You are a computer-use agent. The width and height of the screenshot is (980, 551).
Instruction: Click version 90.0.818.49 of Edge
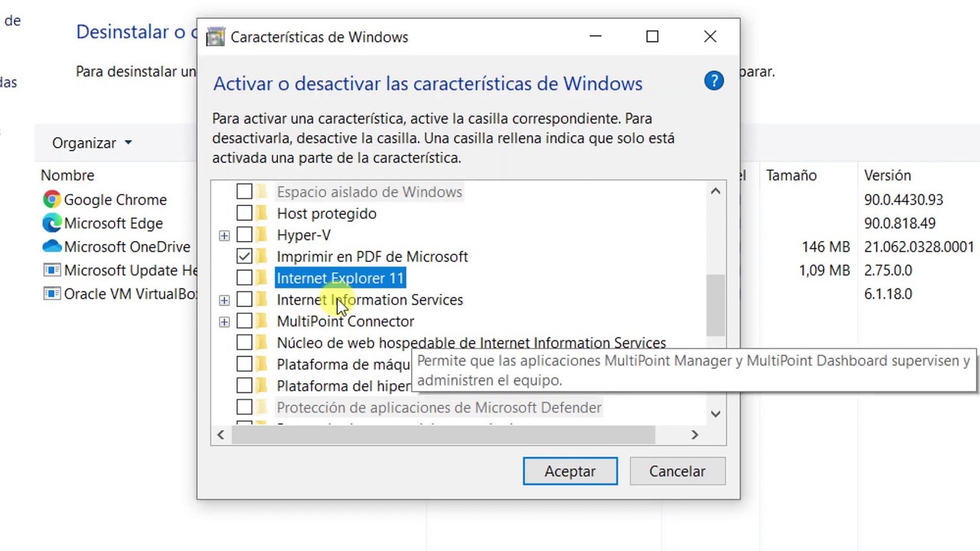coord(901,223)
